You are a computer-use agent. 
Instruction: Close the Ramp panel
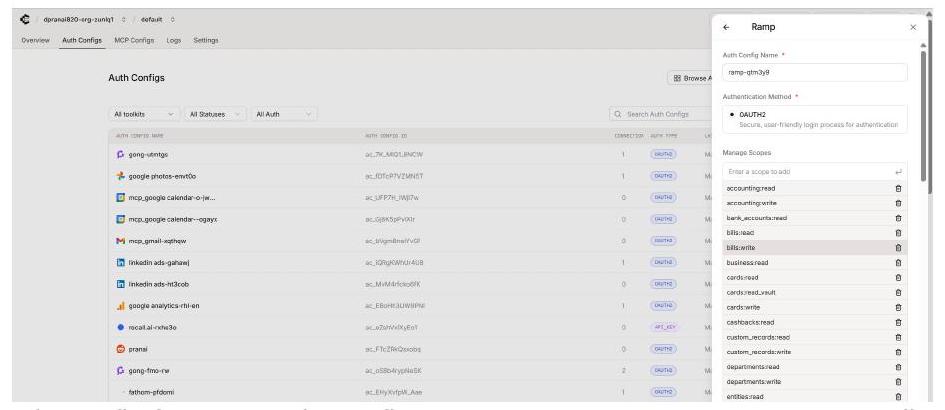click(x=913, y=27)
